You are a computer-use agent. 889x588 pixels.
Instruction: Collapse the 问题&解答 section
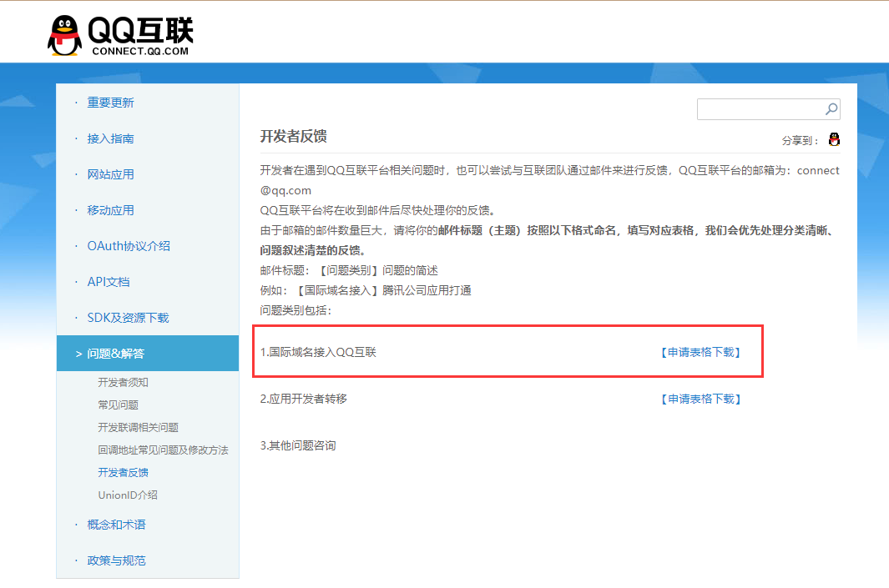(x=115, y=354)
